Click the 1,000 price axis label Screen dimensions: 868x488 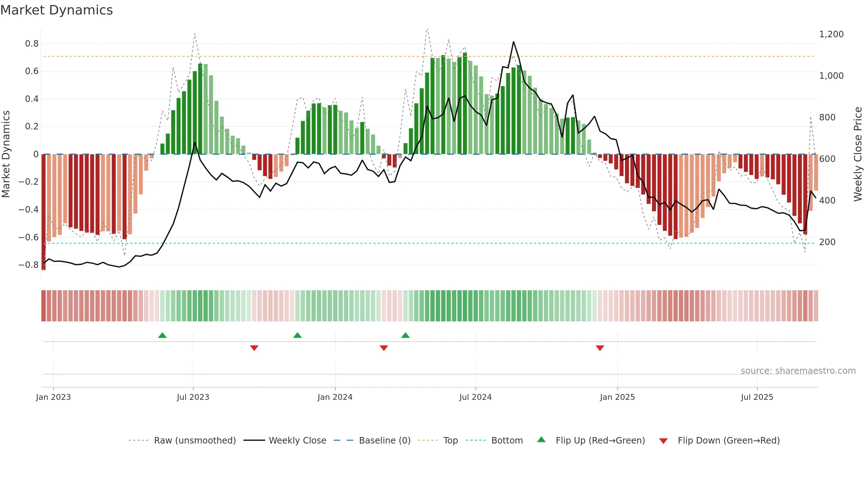[x=831, y=76]
